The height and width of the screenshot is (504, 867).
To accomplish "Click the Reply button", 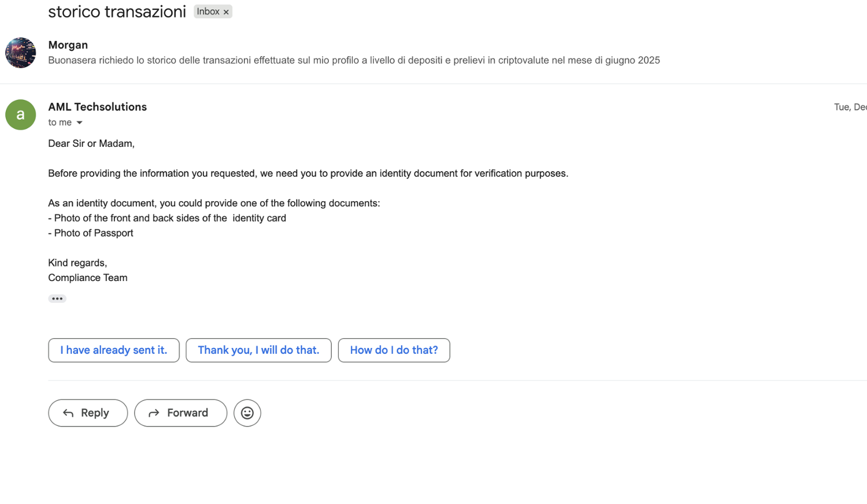I will [x=88, y=413].
